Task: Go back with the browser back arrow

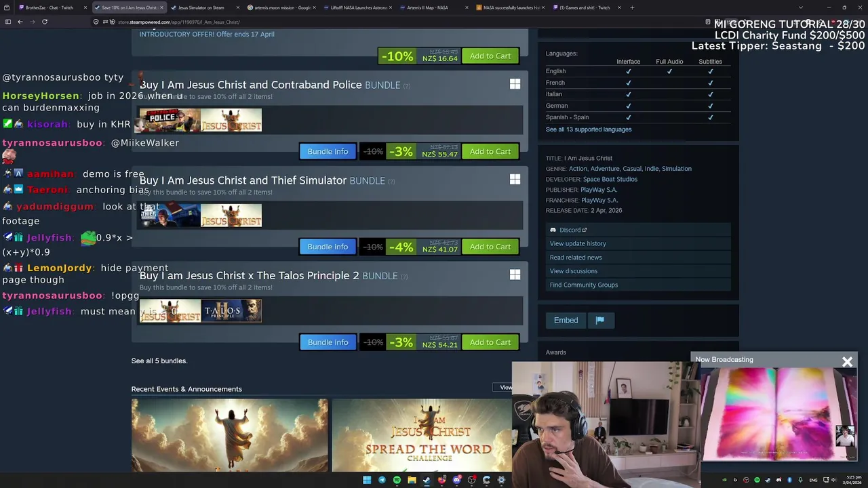Action: 20,22
